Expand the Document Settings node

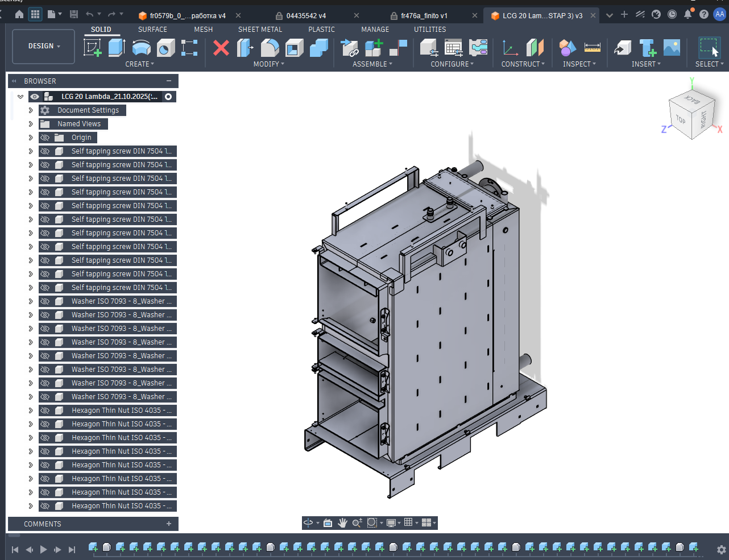[x=31, y=110]
